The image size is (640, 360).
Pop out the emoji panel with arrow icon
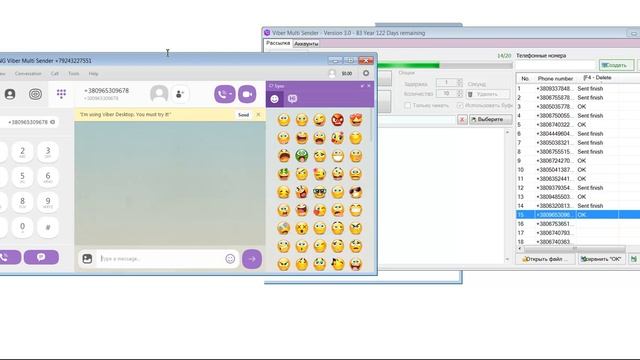pyautogui.click(x=362, y=86)
